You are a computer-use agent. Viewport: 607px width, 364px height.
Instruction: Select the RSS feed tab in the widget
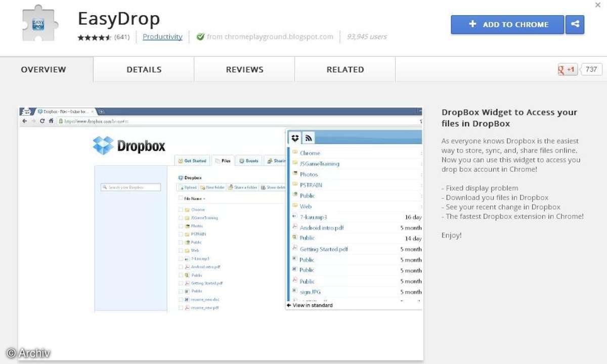pos(308,138)
